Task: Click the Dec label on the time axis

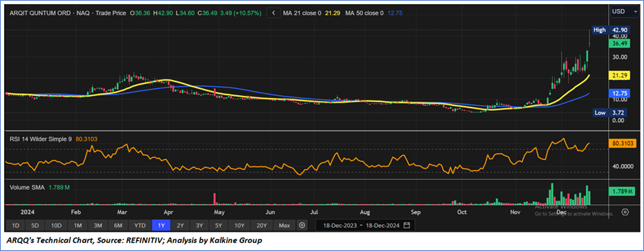Action: [x=561, y=212]
